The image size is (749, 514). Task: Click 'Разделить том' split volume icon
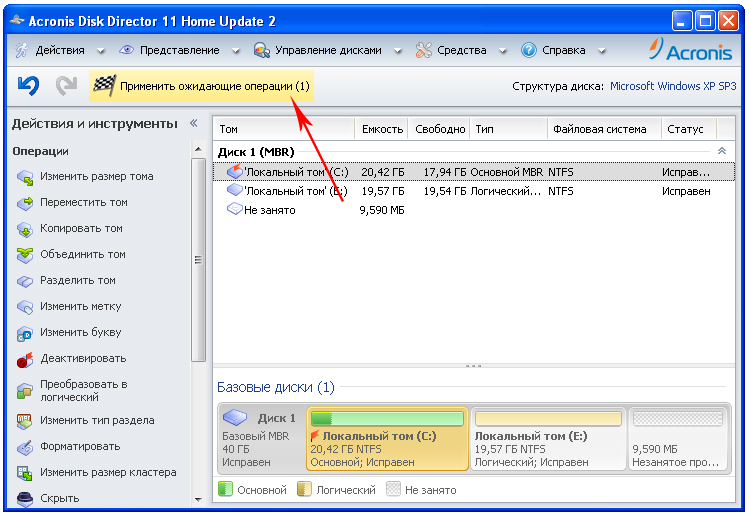pyautogui.click(x=25, y=281)
